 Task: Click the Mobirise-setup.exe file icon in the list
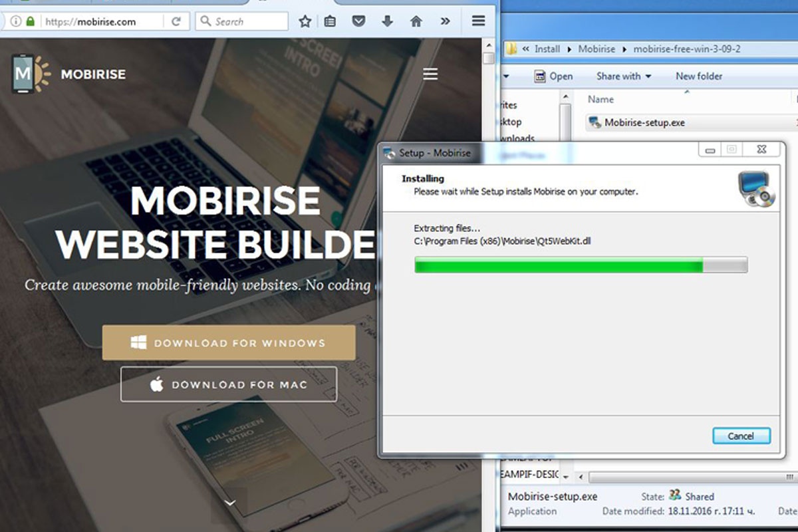(x=595, y=122)
